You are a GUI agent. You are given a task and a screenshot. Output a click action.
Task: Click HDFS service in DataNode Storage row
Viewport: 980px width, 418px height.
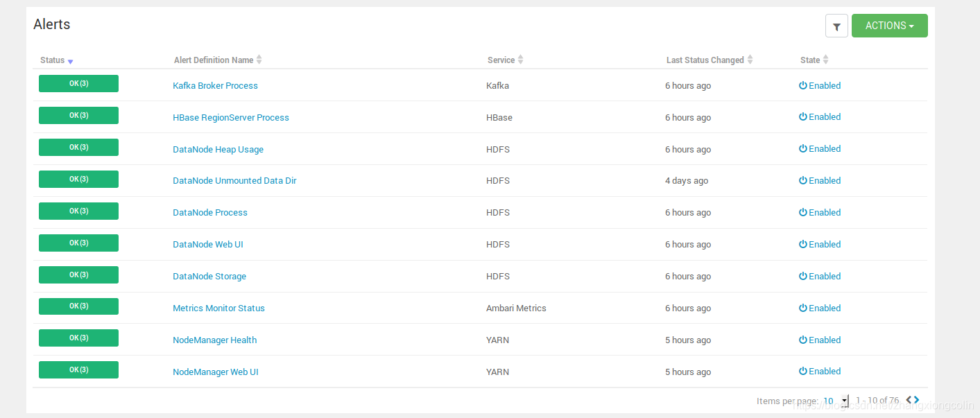point(498,277)
